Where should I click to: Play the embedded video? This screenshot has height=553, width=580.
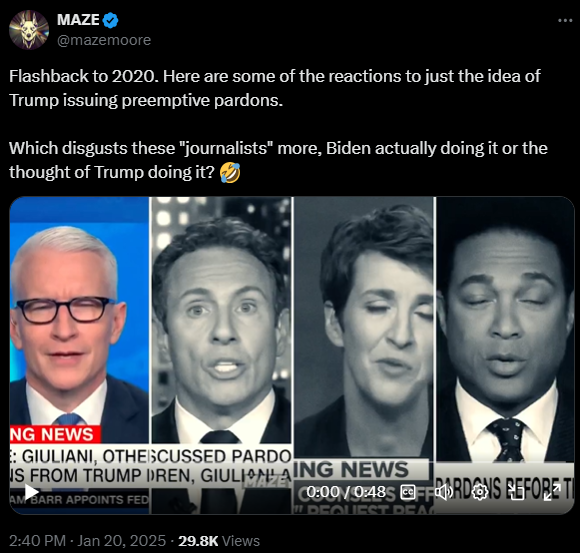pyautogui.click(x=31, y=492)
